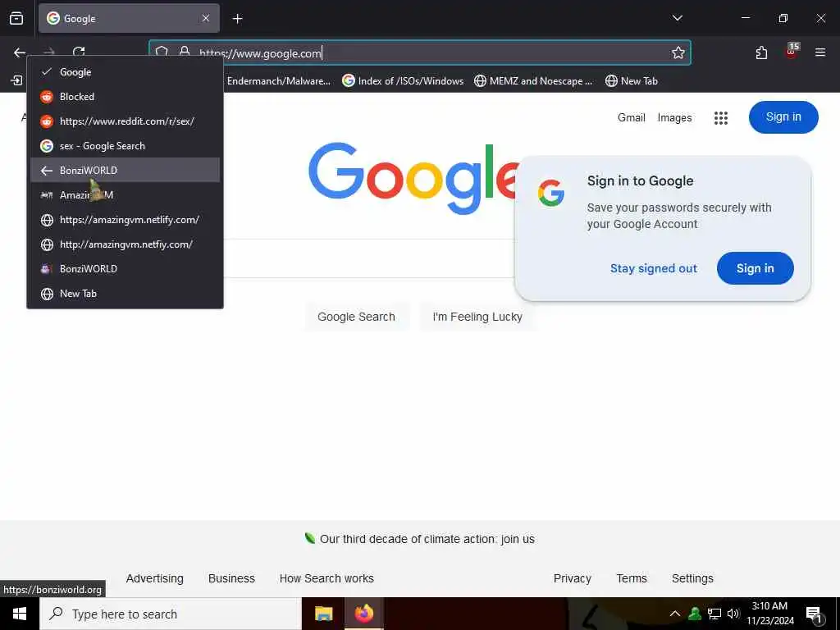Image resolution: width=840 pixels, height=630 pixels.
Task: Go back using the toolbar arrow
Action: 20,52
